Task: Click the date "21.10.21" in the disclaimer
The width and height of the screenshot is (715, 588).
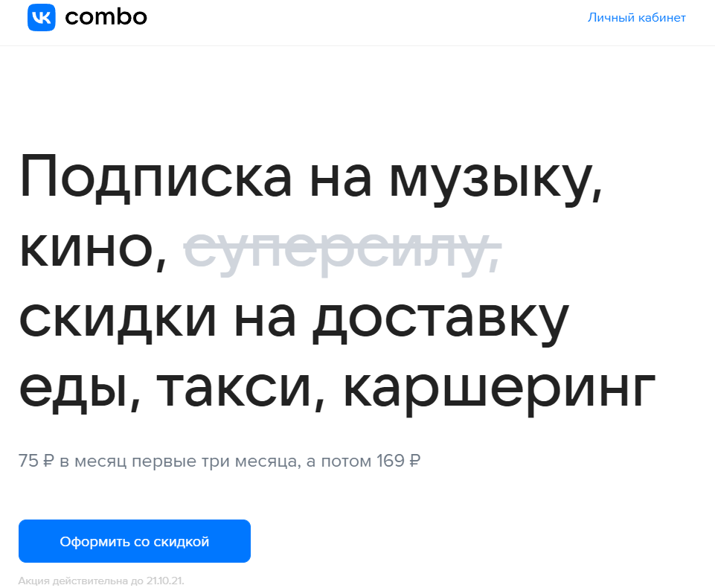Action: click(164, 581)
